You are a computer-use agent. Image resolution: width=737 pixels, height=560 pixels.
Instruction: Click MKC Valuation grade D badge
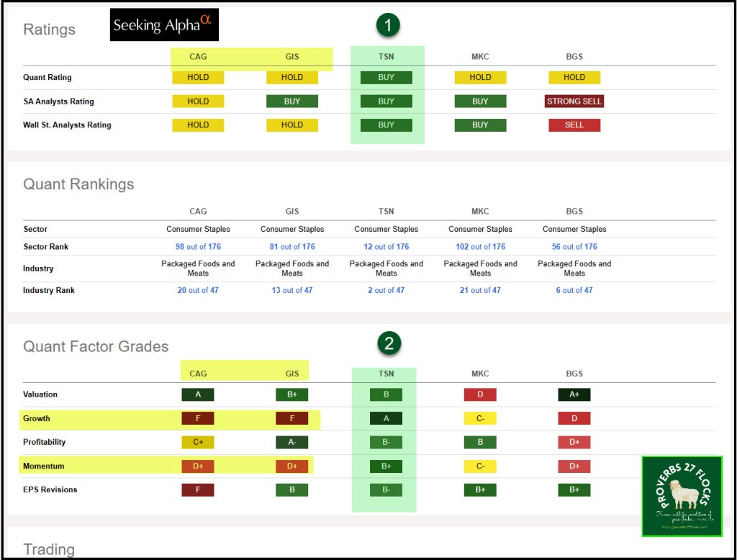click(480, 394)
